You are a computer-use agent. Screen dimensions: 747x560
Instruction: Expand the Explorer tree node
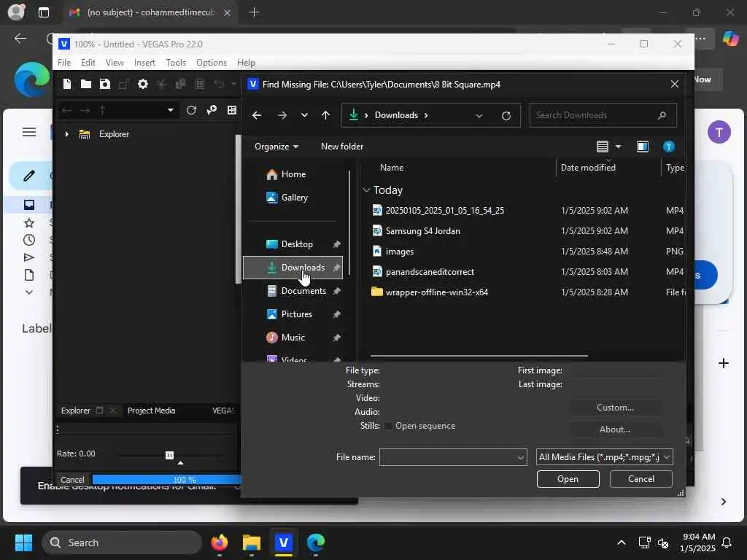[x=66, y=135]
